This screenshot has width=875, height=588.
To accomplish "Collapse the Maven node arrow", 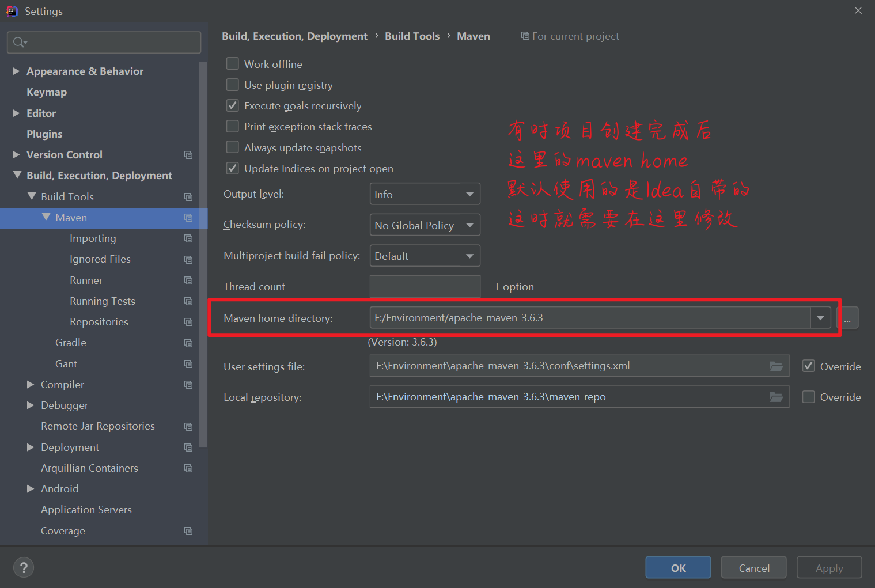I will pyautogui.click(x=46, y=217).
